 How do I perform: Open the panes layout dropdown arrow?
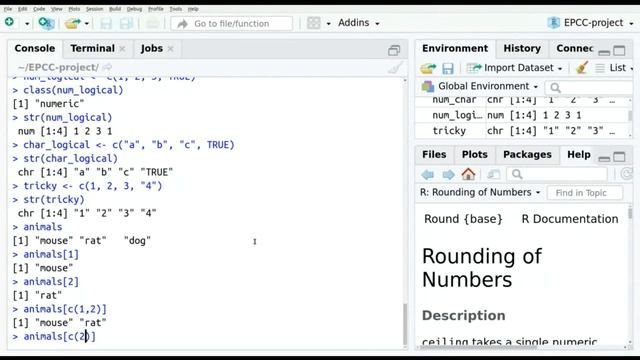tap(328, 24)
